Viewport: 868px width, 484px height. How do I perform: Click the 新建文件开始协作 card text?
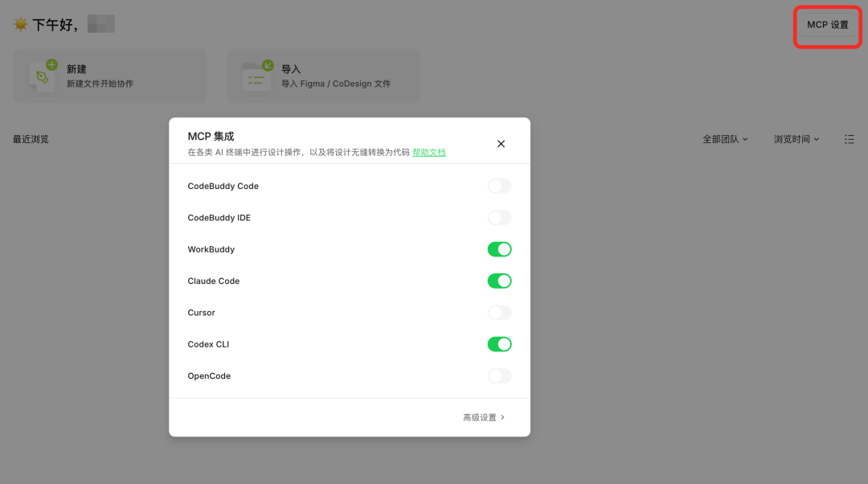100,84
